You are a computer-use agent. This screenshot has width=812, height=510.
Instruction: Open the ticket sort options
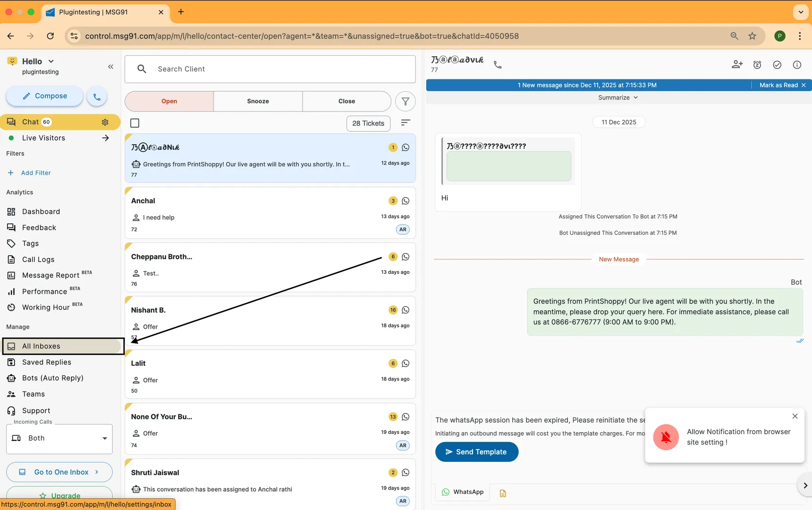[x=406, y=123]
